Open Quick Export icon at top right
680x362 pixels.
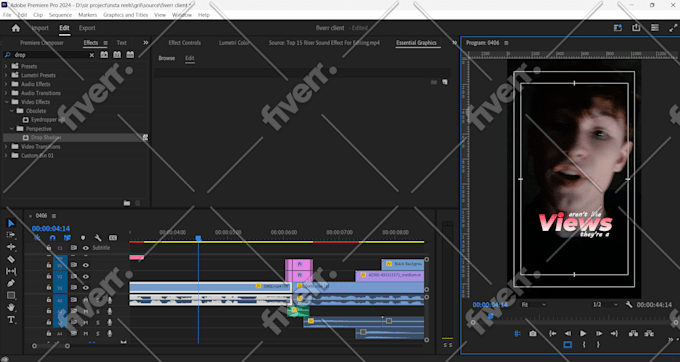click(x=636, y=28)
